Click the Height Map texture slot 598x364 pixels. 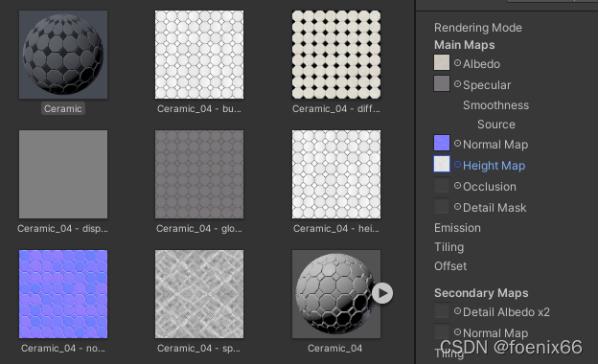pyautogui.click(x=442, y=164)
